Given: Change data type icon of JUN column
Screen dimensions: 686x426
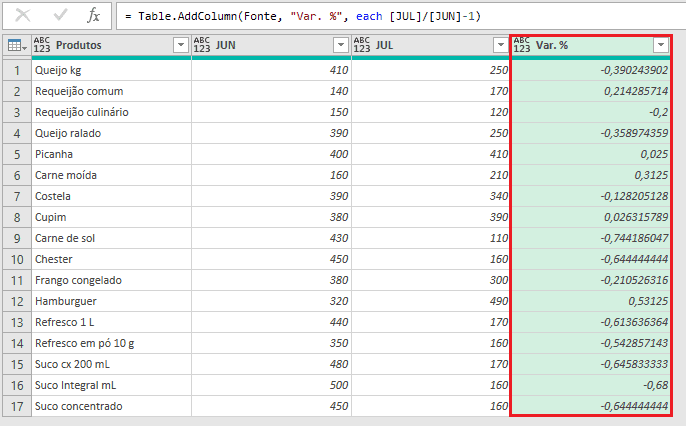Looking at the screenshot, I should coord(202,45).
